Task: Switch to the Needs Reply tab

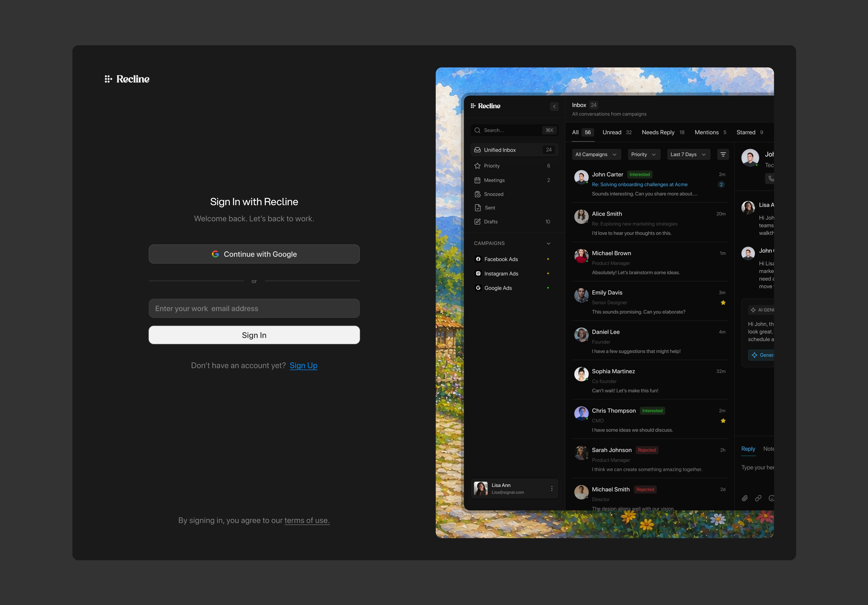Action: tap(663, 132)
